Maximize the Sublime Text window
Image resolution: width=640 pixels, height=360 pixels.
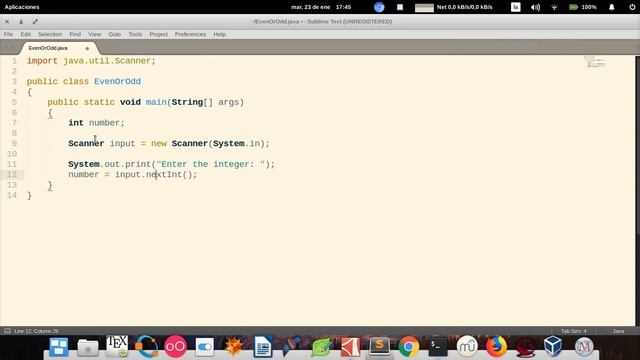(35, 22)
